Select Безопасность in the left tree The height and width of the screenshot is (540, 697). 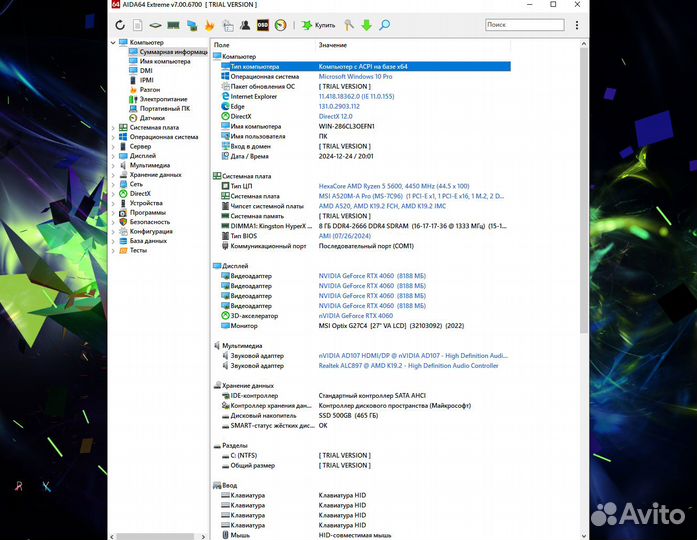(144, 222)
